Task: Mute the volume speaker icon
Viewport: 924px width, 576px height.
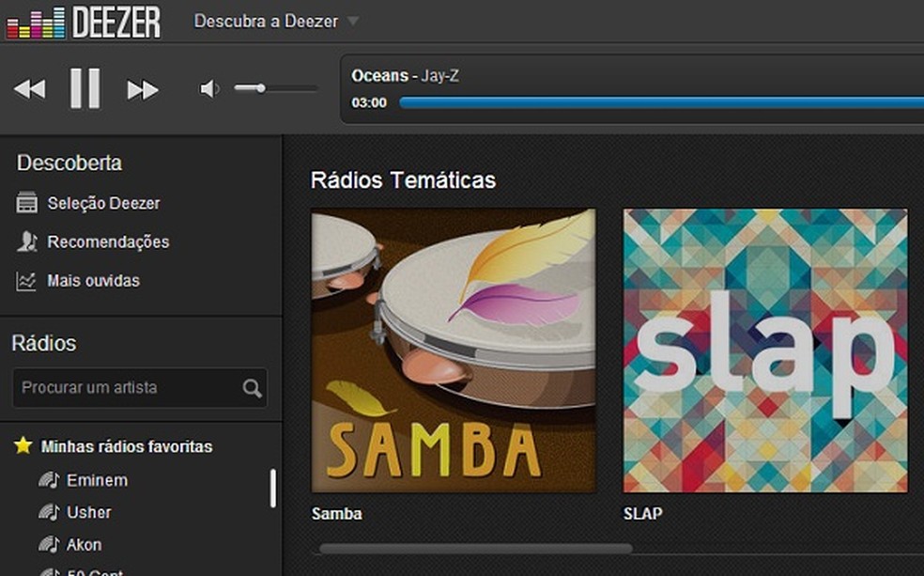Action: 208,88
